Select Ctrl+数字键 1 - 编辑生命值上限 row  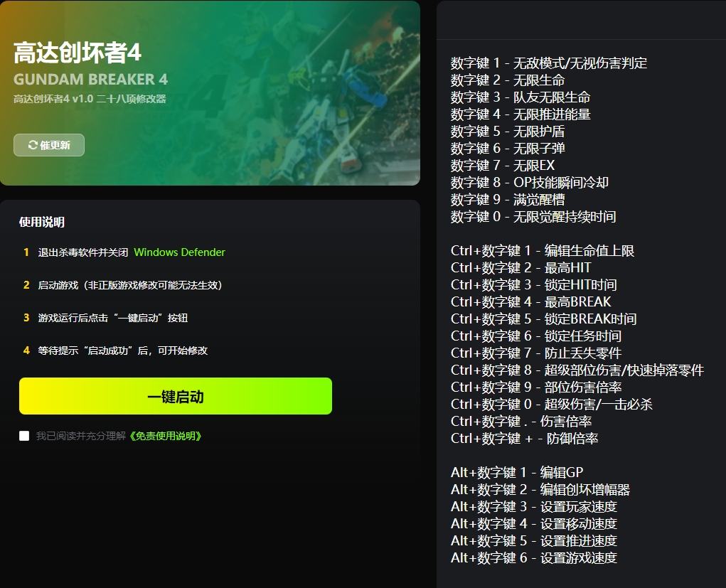pyautogui.click(x=543, y=251)
